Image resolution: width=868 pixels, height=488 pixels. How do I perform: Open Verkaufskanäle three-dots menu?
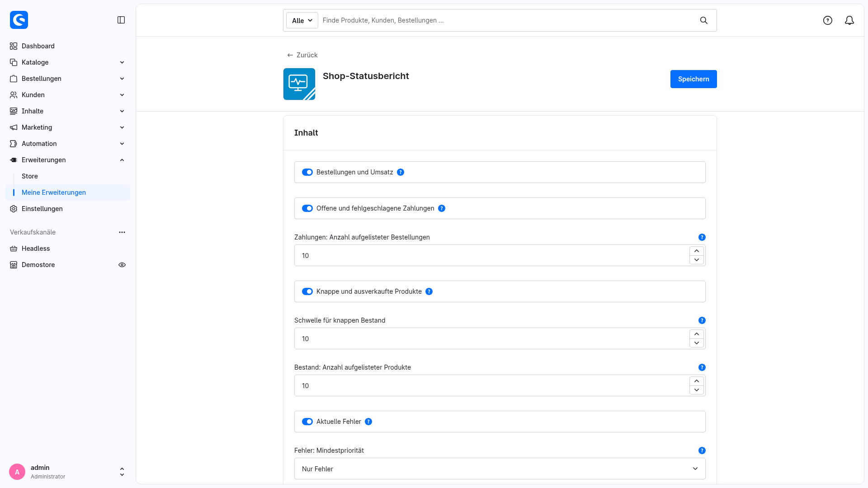pos(122,232)
